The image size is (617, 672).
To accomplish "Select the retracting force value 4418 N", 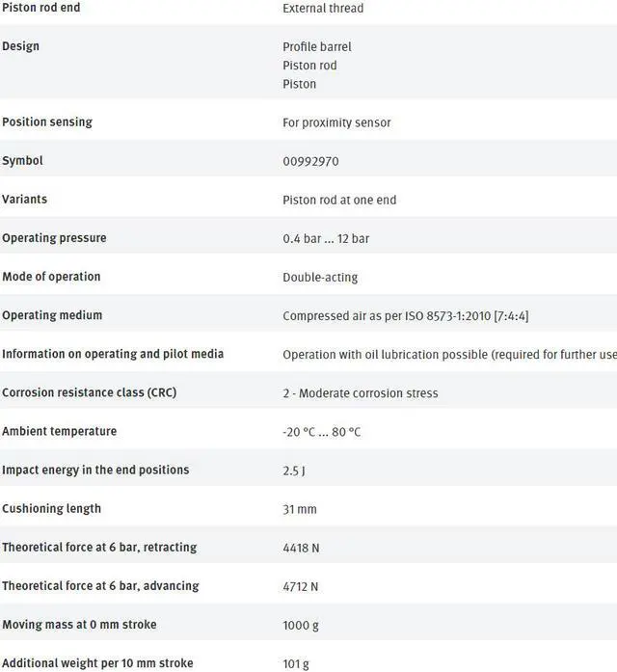I will [x=301, y=548].
